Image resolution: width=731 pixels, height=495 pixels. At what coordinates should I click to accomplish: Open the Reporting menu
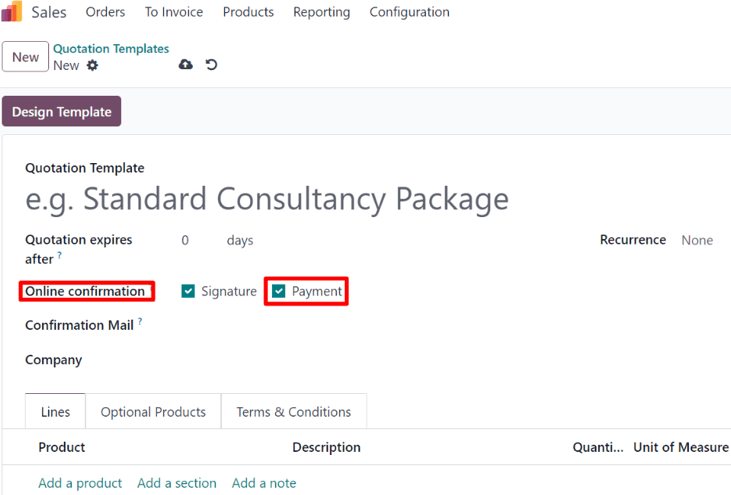pyautogui.click(x=321, y=12)
